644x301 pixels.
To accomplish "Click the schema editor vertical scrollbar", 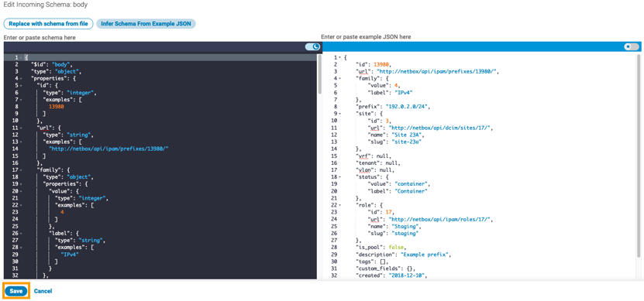I will pos(319,74).
